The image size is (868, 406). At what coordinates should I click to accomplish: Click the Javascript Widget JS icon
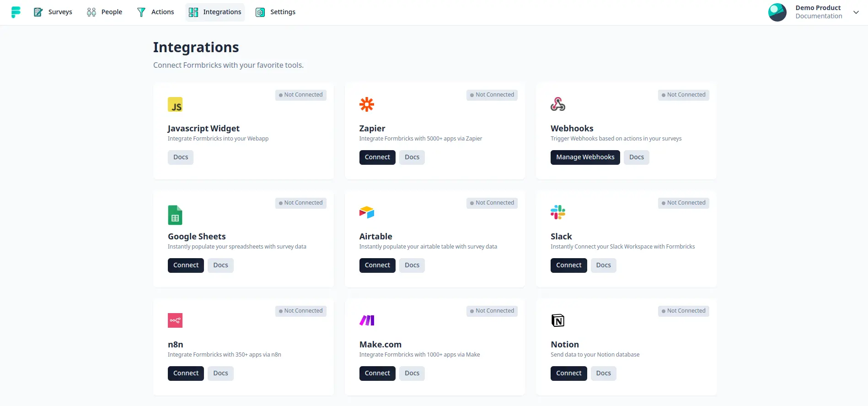(175, 104)
